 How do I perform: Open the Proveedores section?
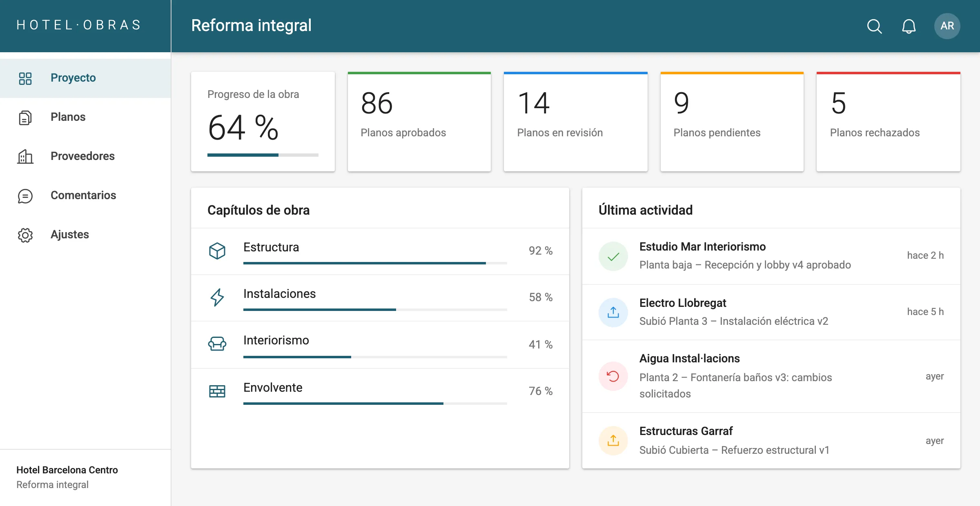click(85, 157)
